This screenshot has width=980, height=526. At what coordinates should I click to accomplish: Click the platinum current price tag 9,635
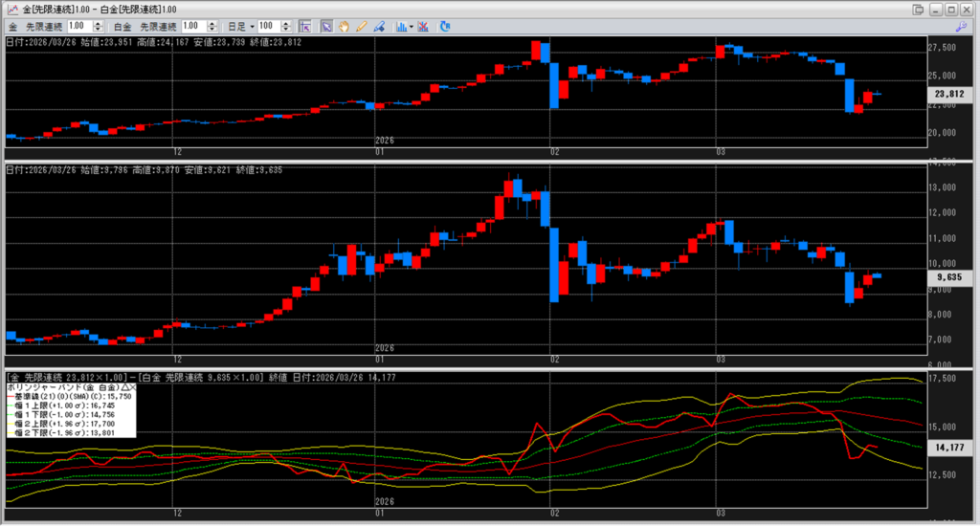(949, 276)
